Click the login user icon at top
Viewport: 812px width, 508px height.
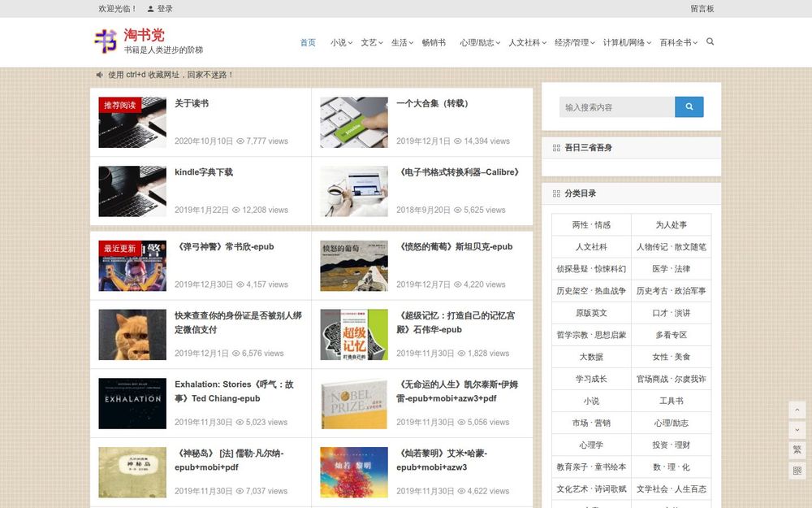[x=150, y=9]
